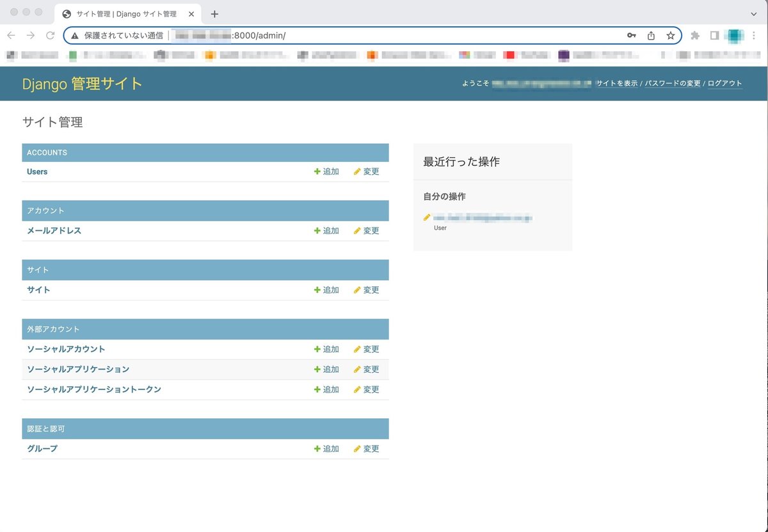Click the not-secure warning triangle icon
768x532 pixels.
75,36
